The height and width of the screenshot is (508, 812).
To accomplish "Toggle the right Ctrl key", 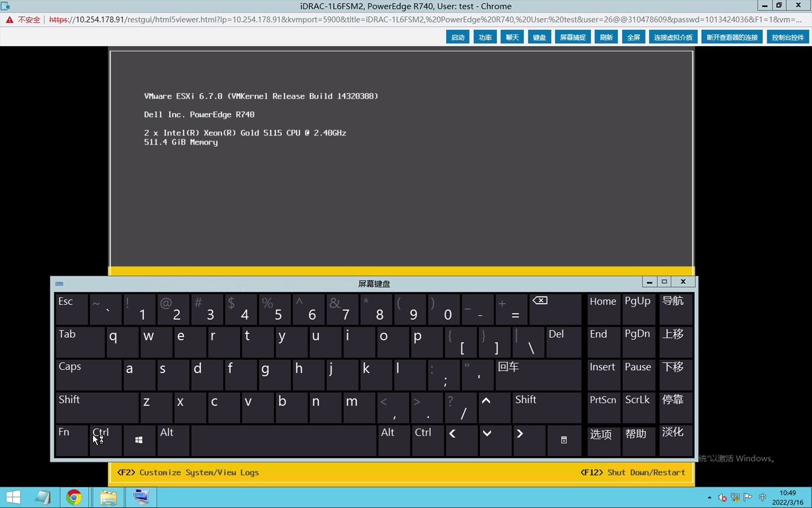I will tap(428, 440).
